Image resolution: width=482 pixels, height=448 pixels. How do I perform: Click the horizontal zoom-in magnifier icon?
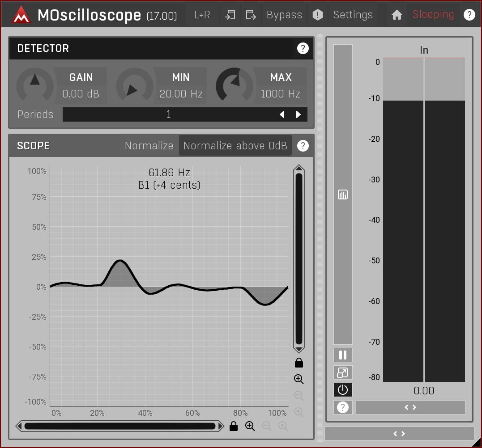point(250,426)
